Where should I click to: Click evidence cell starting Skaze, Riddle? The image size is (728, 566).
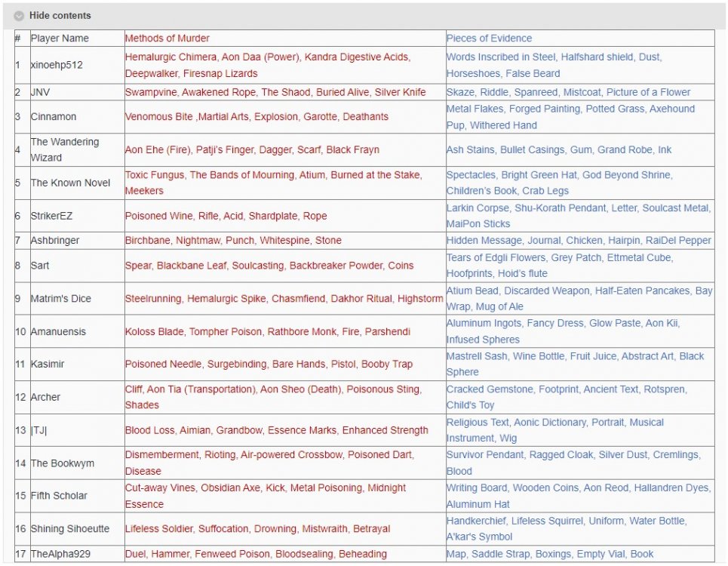[580, 92]
